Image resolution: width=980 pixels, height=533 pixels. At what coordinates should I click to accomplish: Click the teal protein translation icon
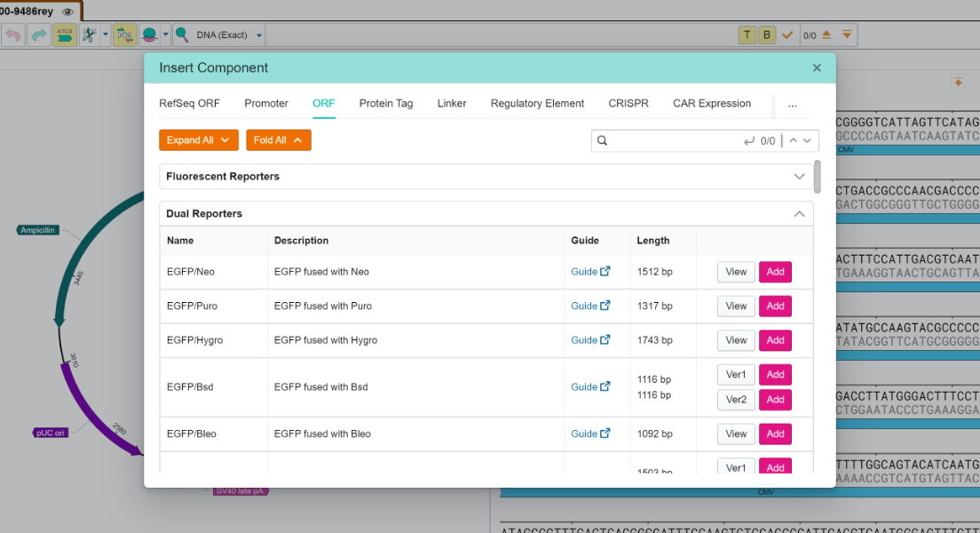click(149, 35)
